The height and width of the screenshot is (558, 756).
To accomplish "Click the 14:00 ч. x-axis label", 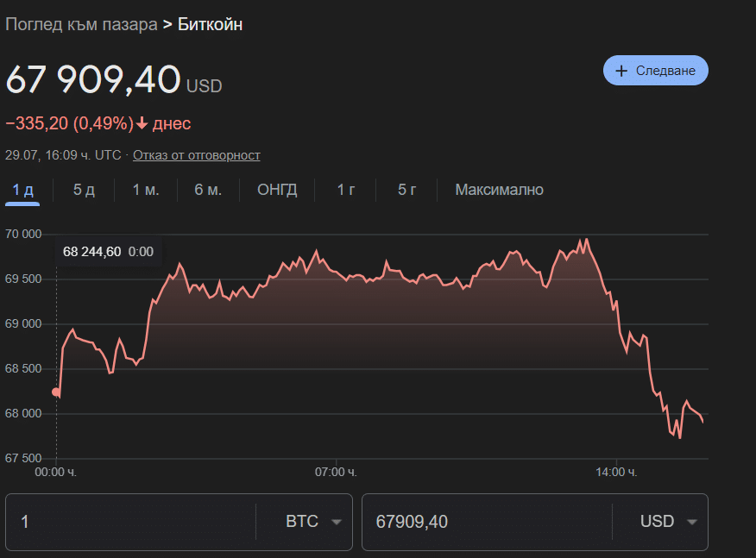I will pyautogui.click(x=616, y=473).
